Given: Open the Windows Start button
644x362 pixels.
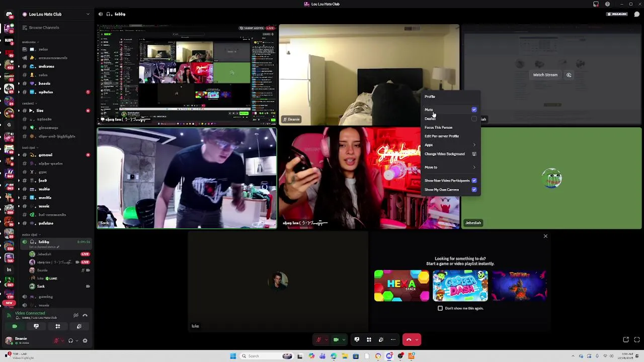Looking at the screenshot, I should [x=233, y=356].
